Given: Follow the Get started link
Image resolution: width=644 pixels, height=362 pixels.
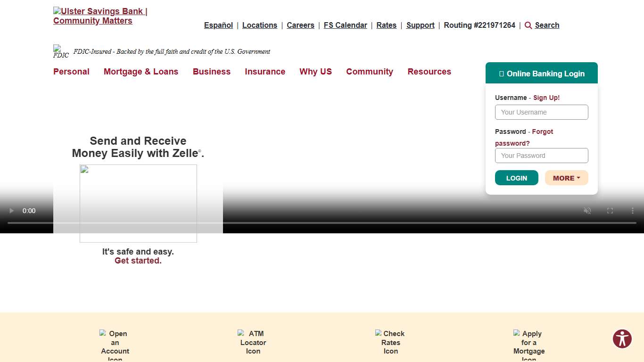Looking at the screenshot, I should (138, 260).
